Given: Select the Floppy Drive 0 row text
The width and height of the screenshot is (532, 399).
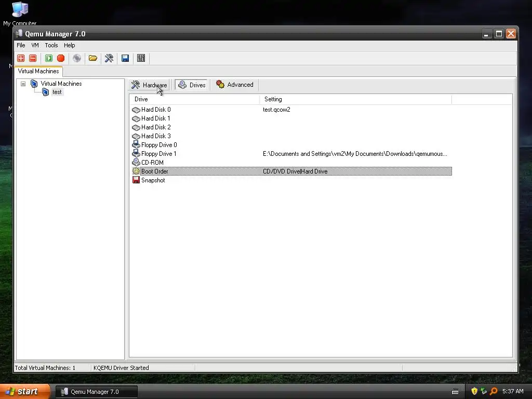Looking at the screenshot, I should (x=159, y=145).
